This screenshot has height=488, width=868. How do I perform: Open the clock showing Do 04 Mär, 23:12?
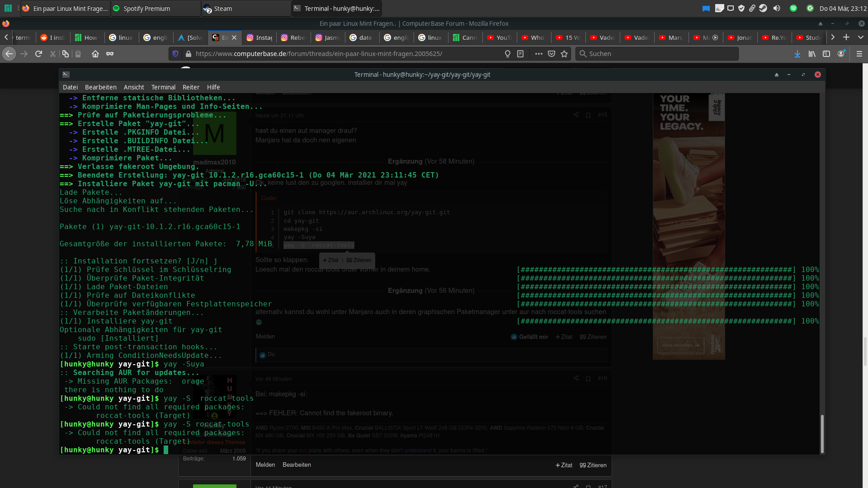(x=843, y=8)
